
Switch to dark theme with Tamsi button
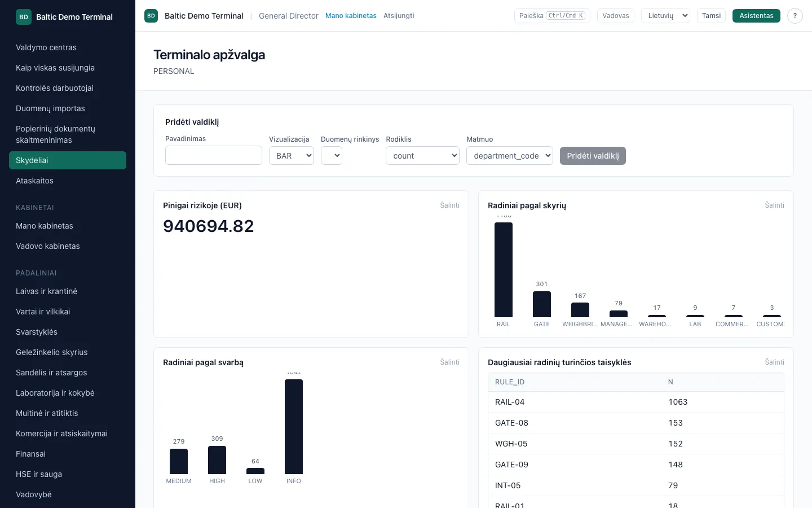pyautogui.click(x=711, y=16)
